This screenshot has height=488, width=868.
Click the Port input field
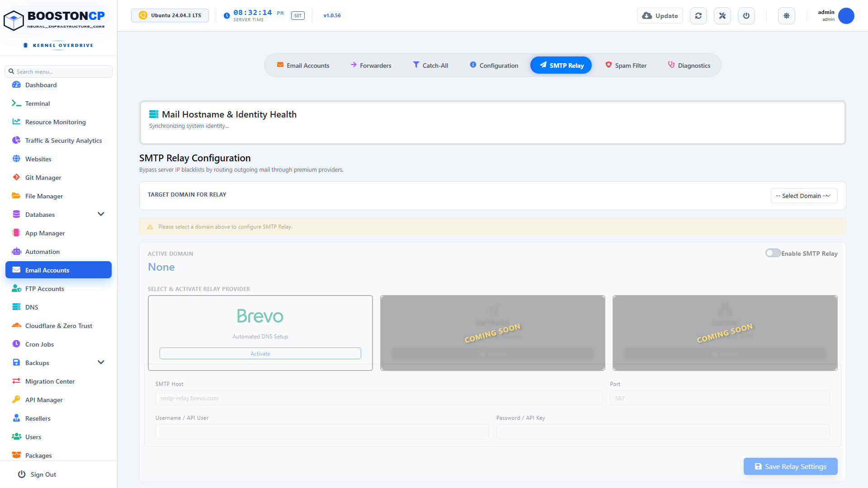tap(720, 398)
